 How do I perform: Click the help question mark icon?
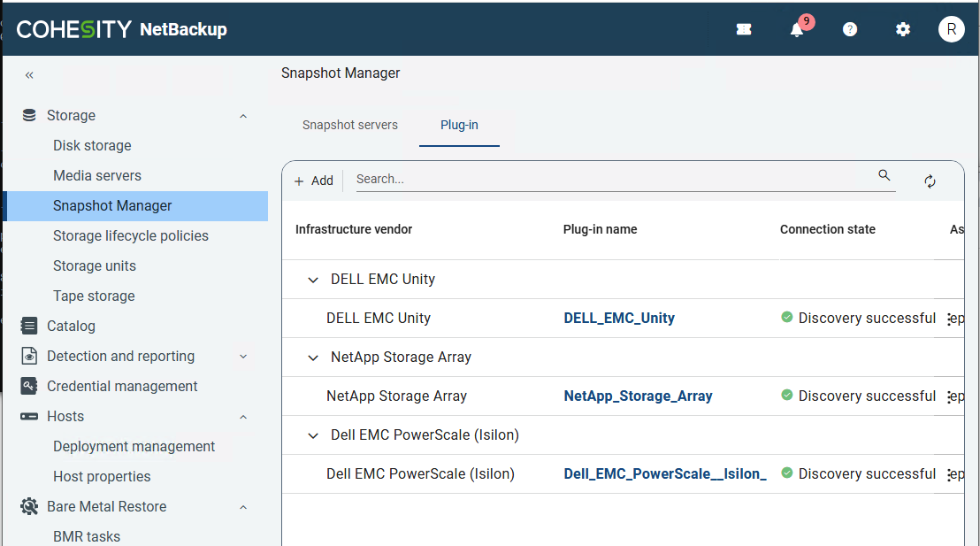pyautogui.click(x=850, y=29)
